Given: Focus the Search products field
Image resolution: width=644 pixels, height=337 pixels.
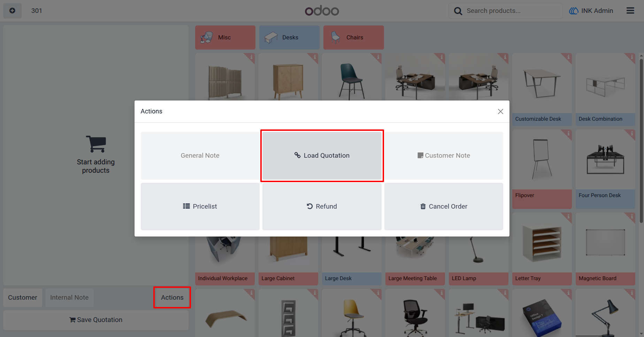Looking at the screenshot, I should click(x=506, y=11).
